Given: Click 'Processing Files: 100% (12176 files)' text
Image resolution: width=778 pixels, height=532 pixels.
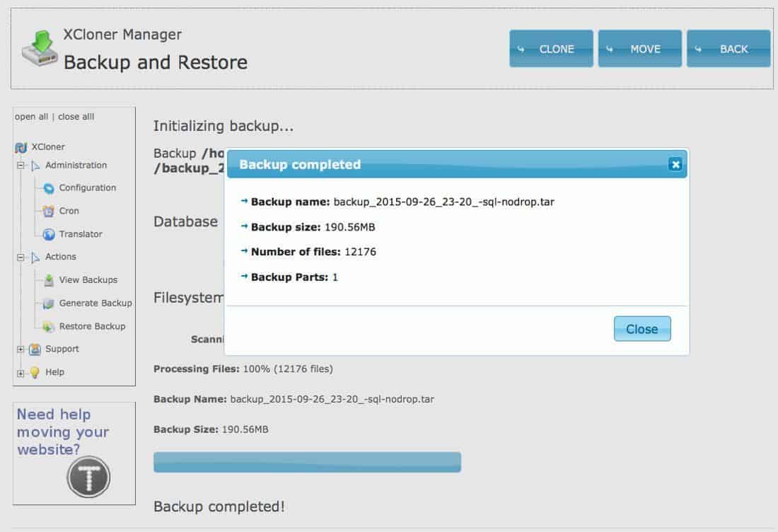Looking at the screenshot, I should point(243,369).
